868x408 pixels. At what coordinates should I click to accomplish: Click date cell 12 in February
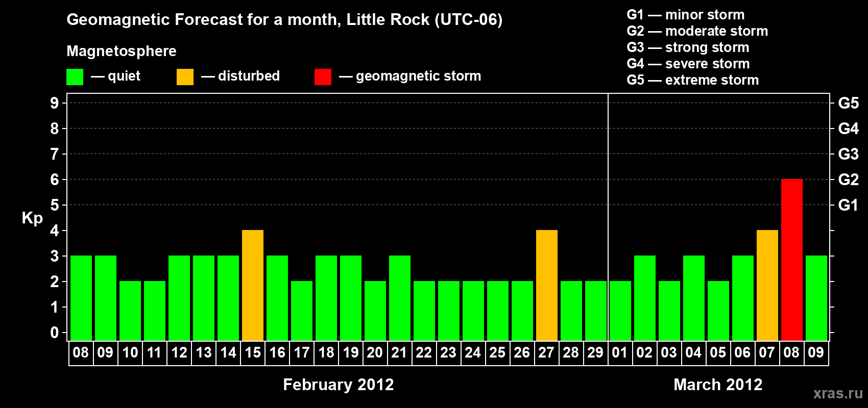click(179, 353)
